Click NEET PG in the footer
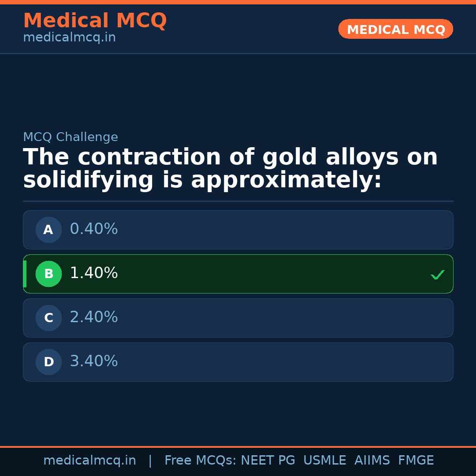 tap(268, 461)
